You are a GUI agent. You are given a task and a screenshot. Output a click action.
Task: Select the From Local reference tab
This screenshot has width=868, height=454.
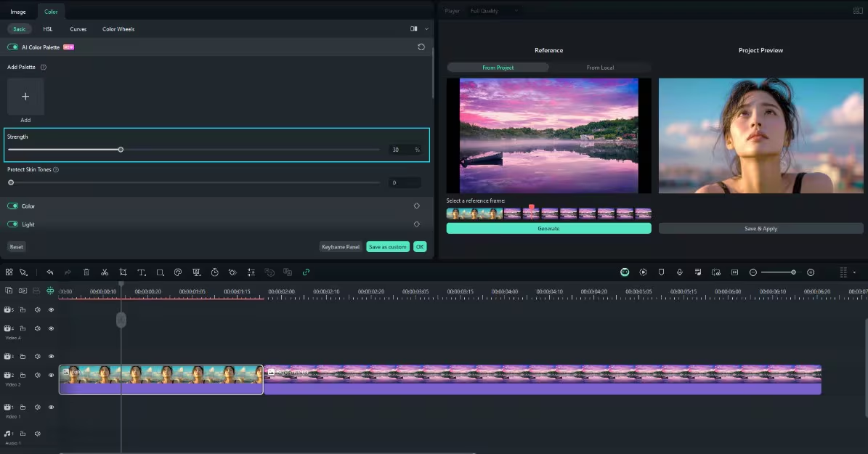pyautogui.click(x=600, y=68)
